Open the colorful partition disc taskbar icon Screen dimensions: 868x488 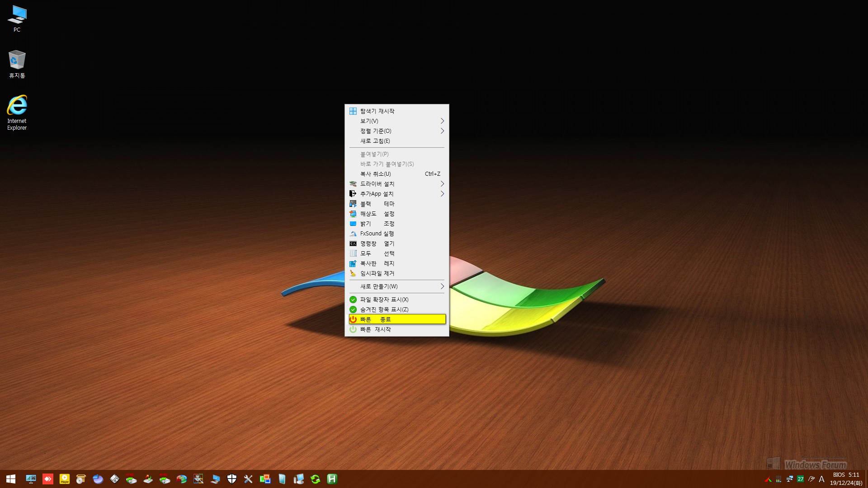tap(182, 479)
